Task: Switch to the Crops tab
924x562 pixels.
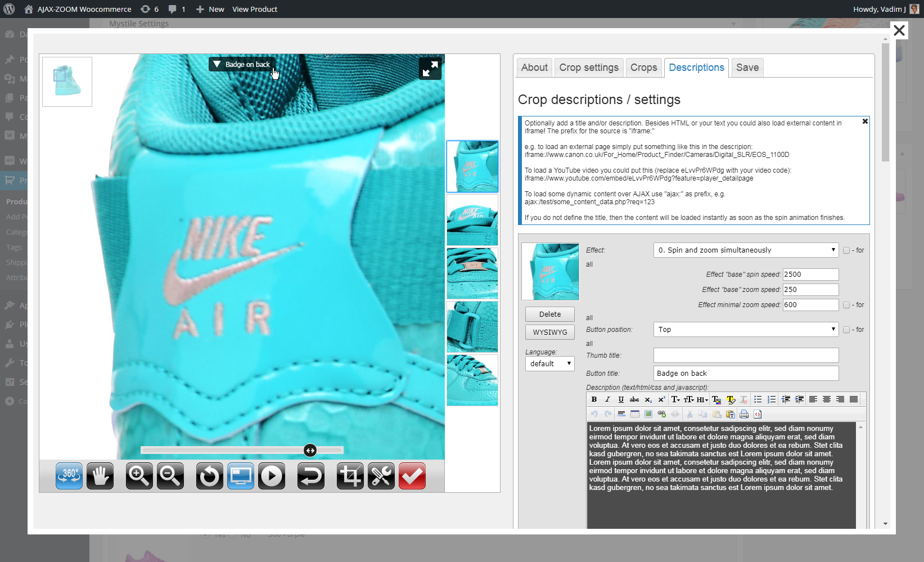Action: coord(644,68)
